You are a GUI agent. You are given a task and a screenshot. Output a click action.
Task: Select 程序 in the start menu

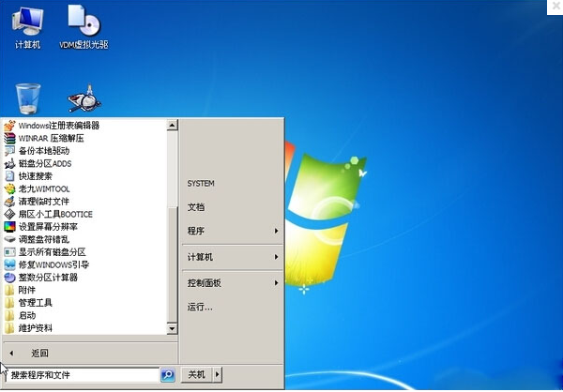click(196, 231)
